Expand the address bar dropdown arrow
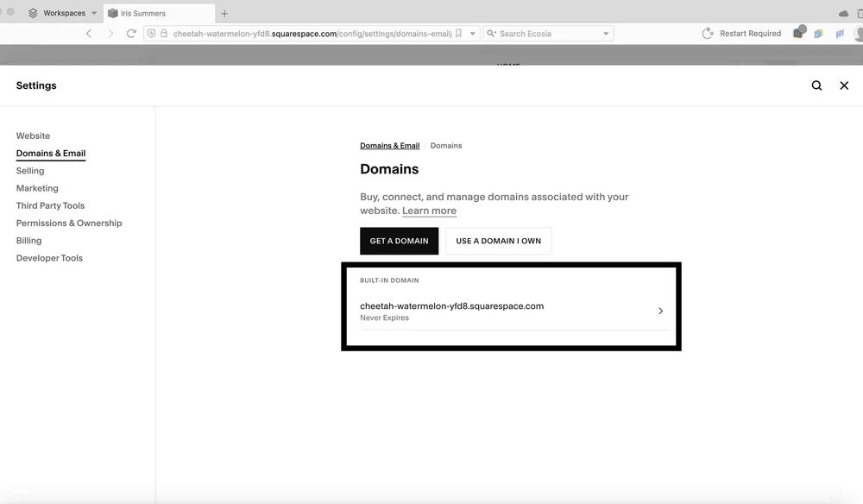Screen dimensions: 863x504 (472, 34)
